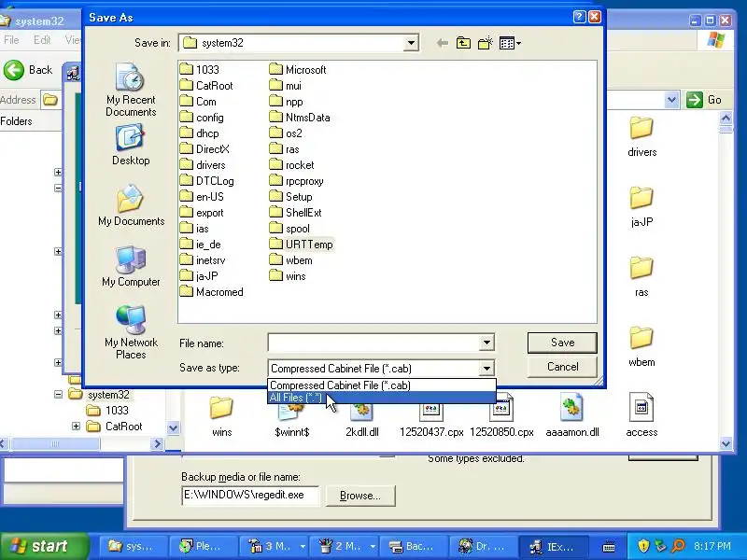Select the wbem folder in Save As list
The height and width of the screenshot is (560, 747).
pos(290,260)
